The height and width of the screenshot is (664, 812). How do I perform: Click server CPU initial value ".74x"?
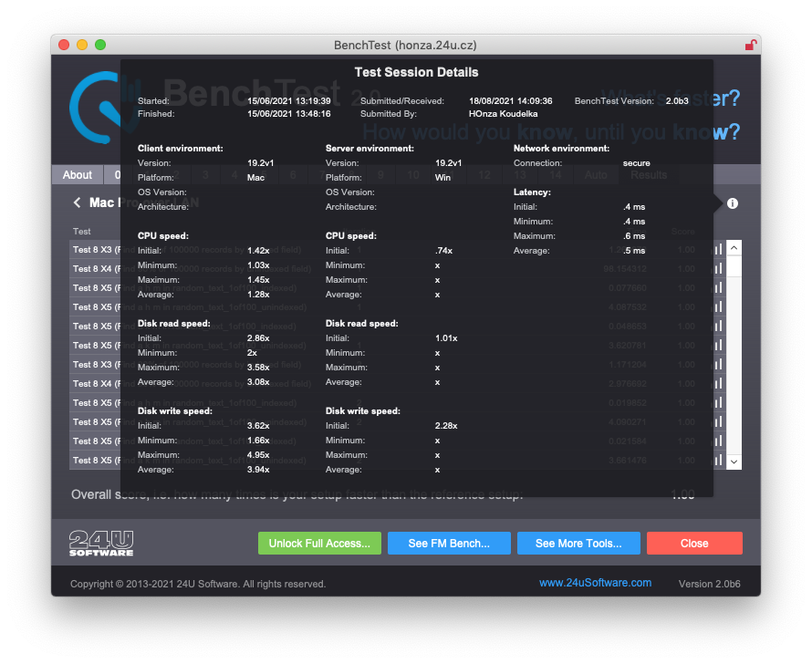click(443, 251)
